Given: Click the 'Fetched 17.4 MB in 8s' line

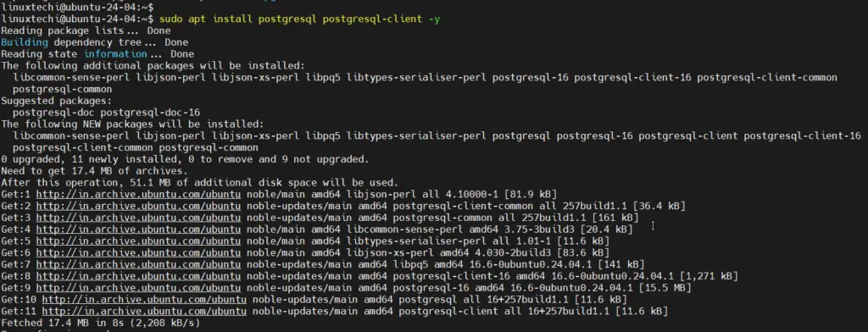Looking at the screenshot, I should click(100, 323).
